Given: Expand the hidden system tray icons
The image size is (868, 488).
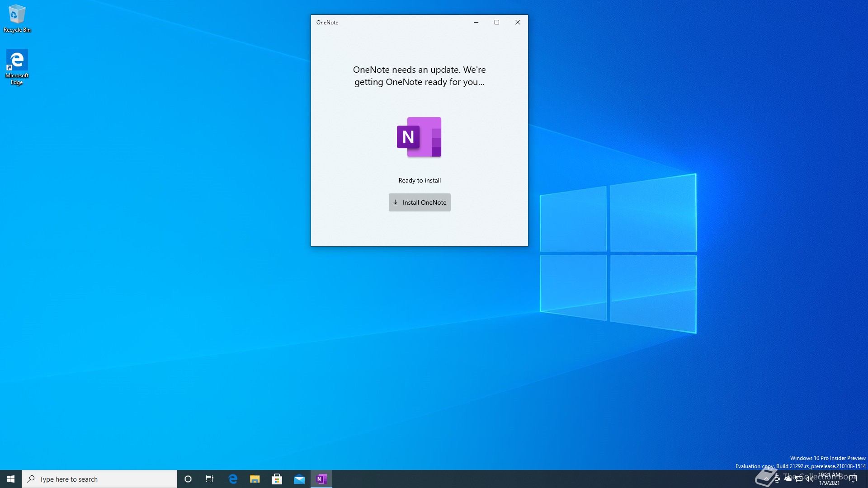Looking at the screenshot, I should point(766,479).
